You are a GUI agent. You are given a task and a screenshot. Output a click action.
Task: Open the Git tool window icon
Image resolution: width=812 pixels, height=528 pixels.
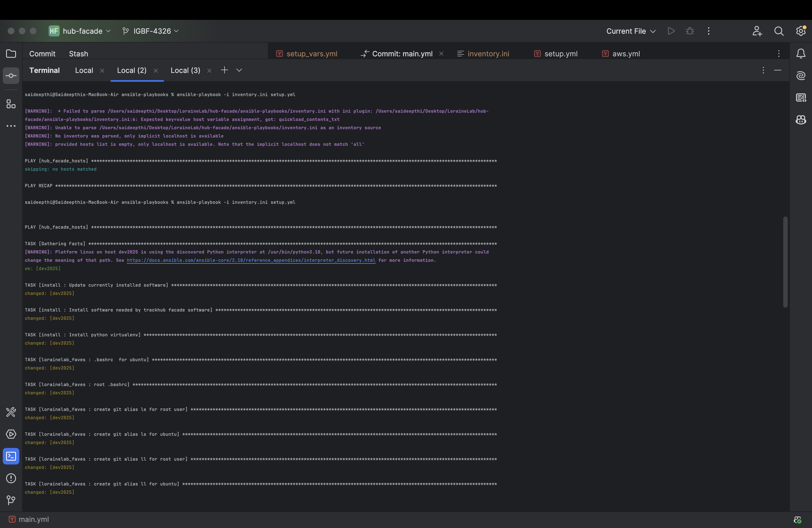(11, 500)
